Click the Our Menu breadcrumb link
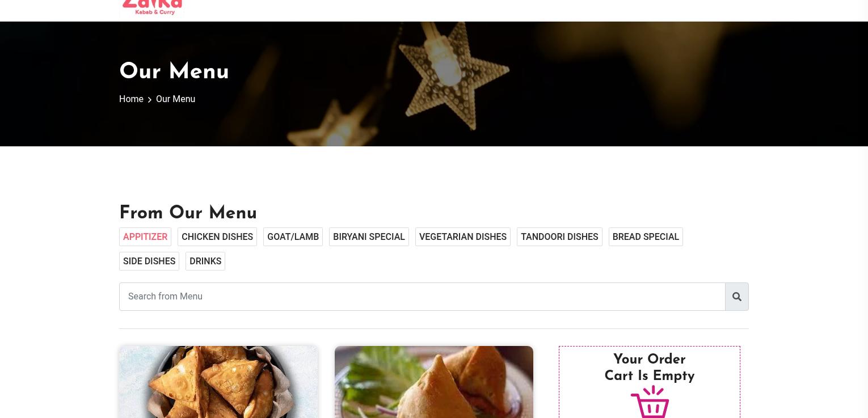The width and height of the screenshot is (868, 418). click(175, 99)
